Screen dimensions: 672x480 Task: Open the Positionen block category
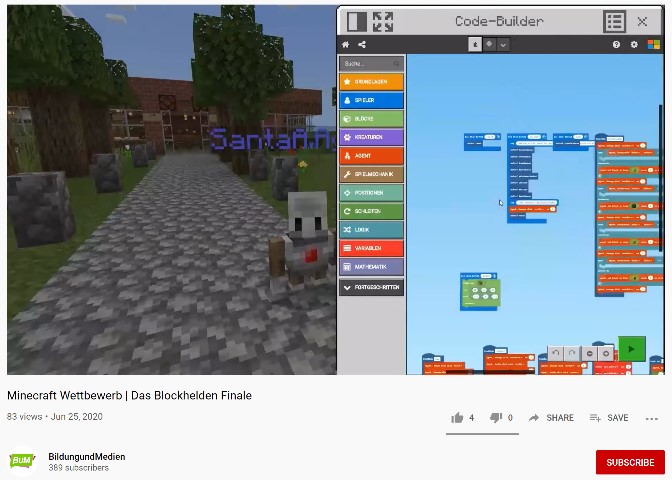tap(371, 193)
